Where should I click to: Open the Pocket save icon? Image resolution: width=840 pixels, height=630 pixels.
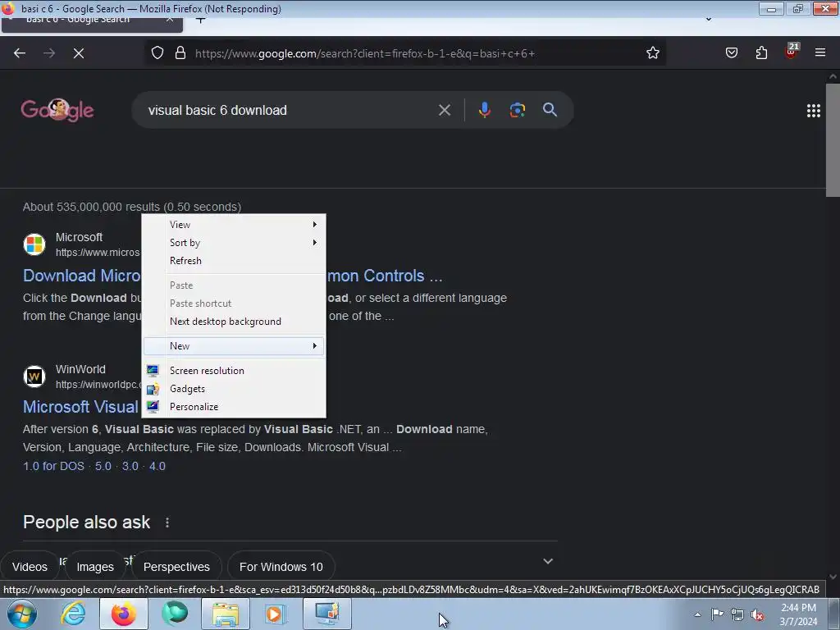pos(731,53)
